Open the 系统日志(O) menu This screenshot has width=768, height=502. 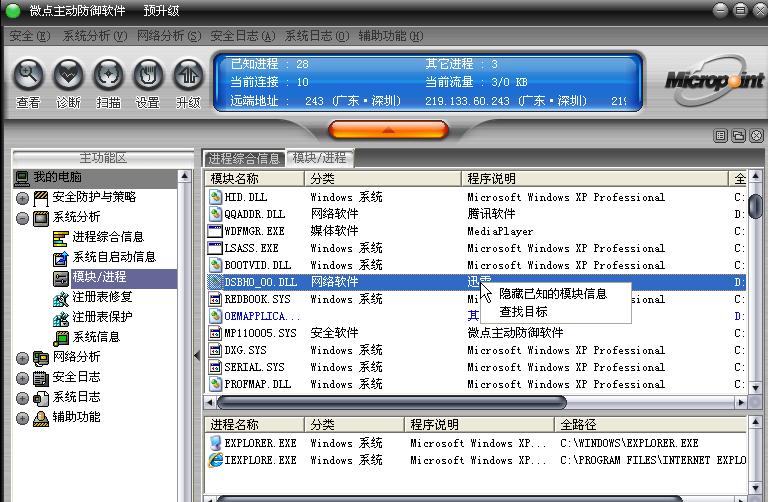(317, 36)
